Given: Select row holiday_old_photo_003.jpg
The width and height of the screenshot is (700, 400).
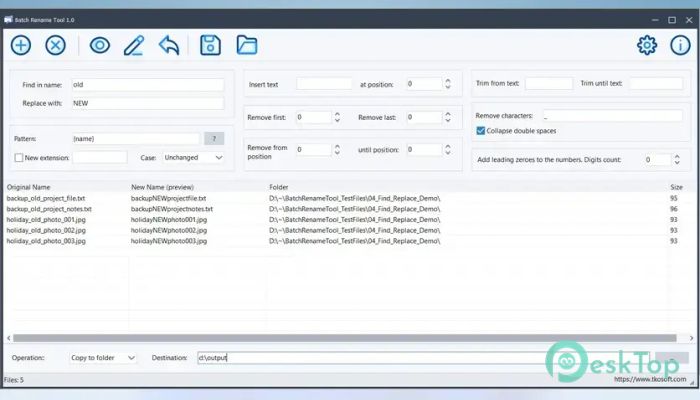Looking at the screenshot, I should pyautogui.click(x=46, y=241).
